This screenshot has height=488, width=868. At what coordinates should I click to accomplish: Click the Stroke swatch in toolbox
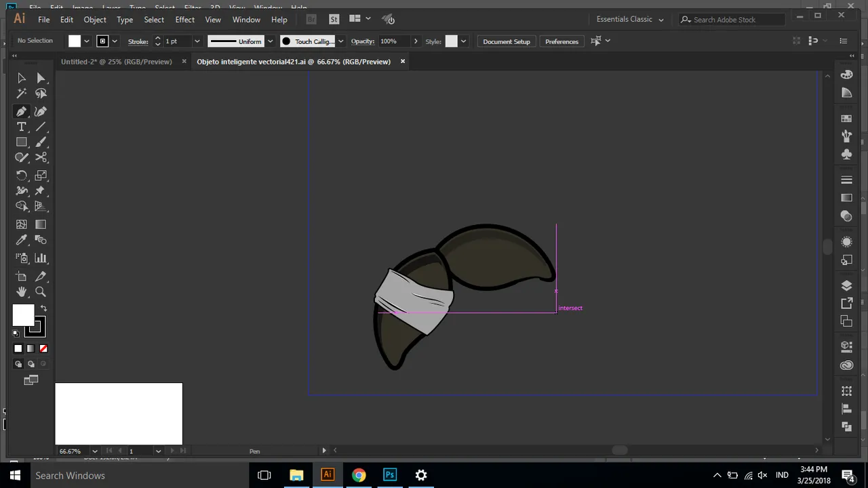tap(35, 327)
